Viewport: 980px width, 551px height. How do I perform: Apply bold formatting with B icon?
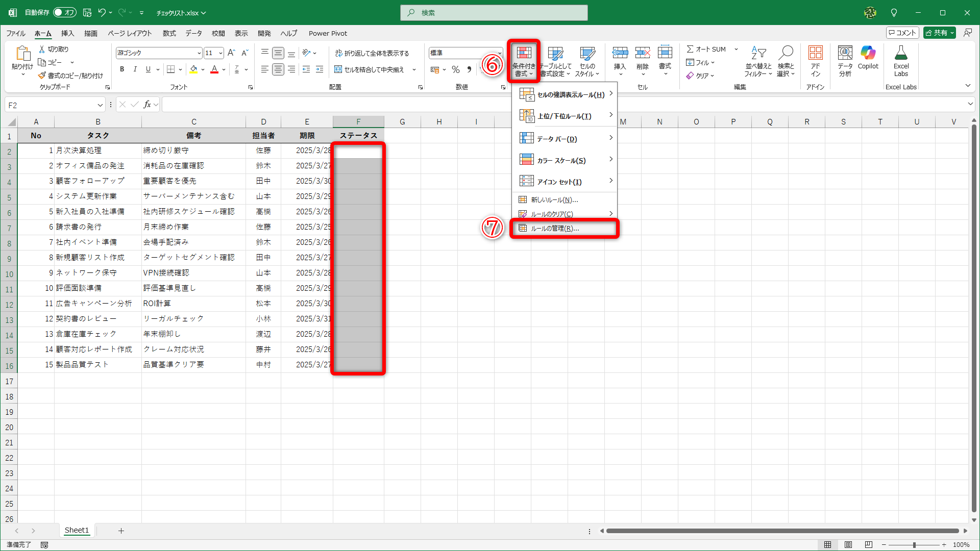click(x=122, y=69)
